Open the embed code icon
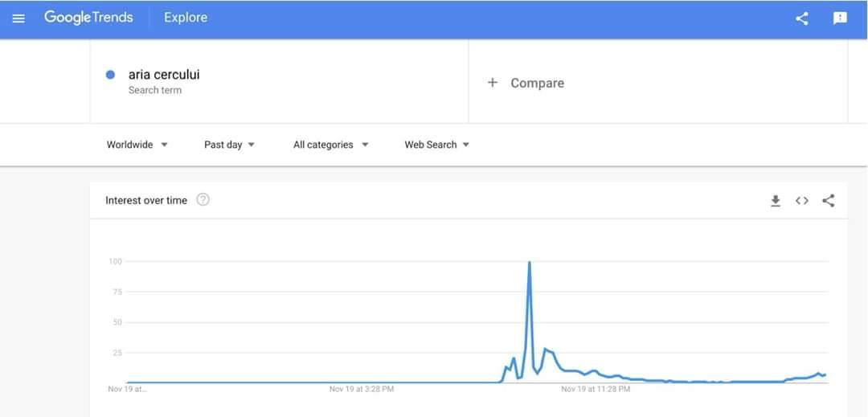 pyautogui.click(x=801, y=201)
